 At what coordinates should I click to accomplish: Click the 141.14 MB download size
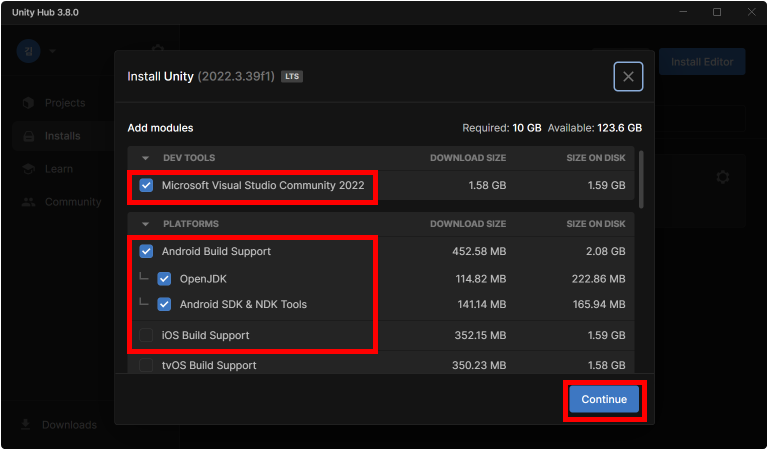click(x=481, y=304)
